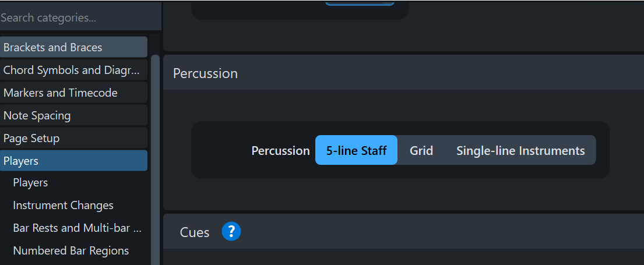Jump to indented Players sub-section
The height and width of the screenshot is (265, 644).
pyautogui.click(x=30, y=183)
